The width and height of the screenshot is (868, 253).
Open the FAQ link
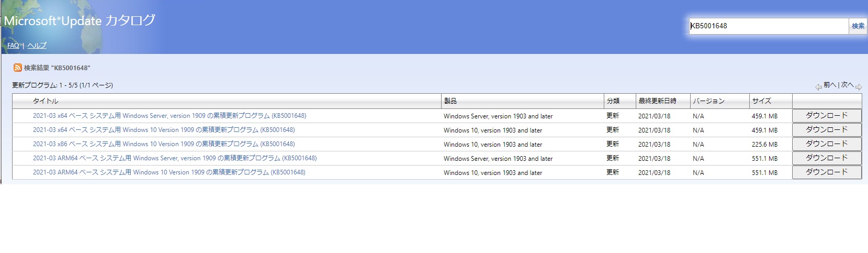coord(13,46)
